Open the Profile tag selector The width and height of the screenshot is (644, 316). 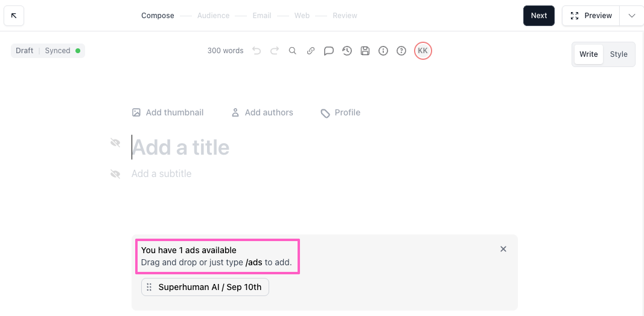click(x=340, y=112)
